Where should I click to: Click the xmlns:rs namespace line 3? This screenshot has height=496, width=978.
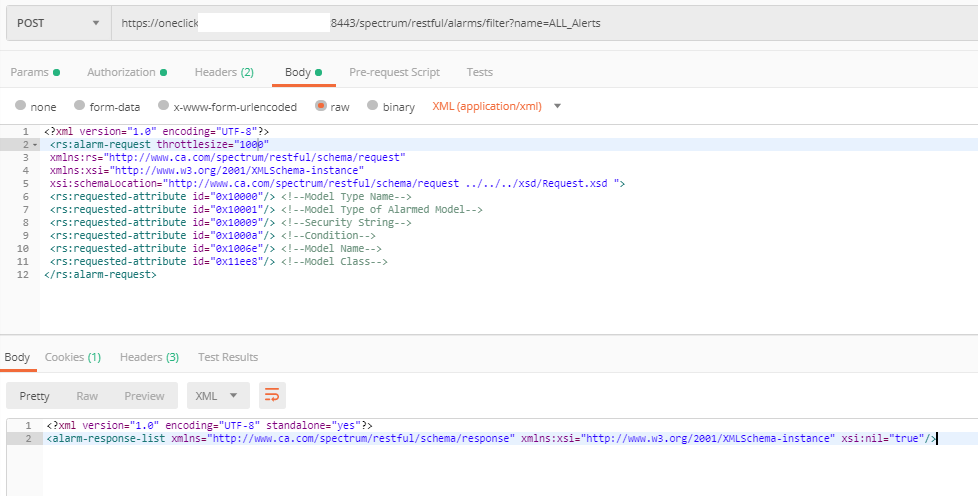[228, 158]
